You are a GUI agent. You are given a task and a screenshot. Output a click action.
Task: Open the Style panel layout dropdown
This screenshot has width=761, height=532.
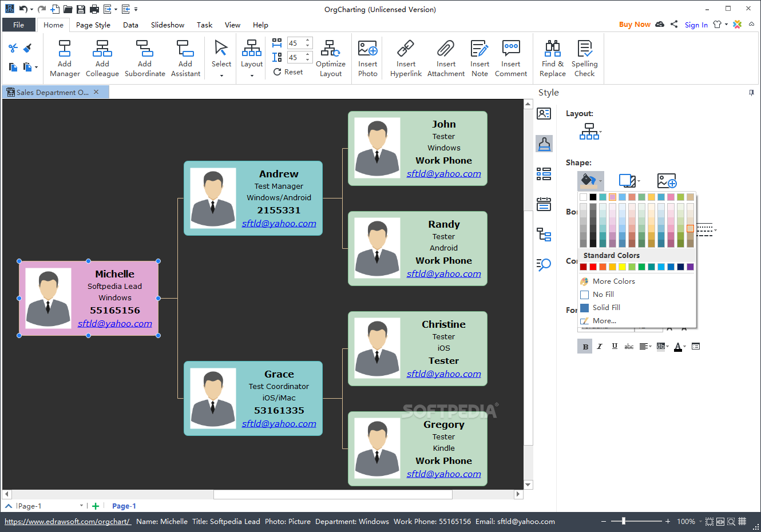tap(600, 132)
